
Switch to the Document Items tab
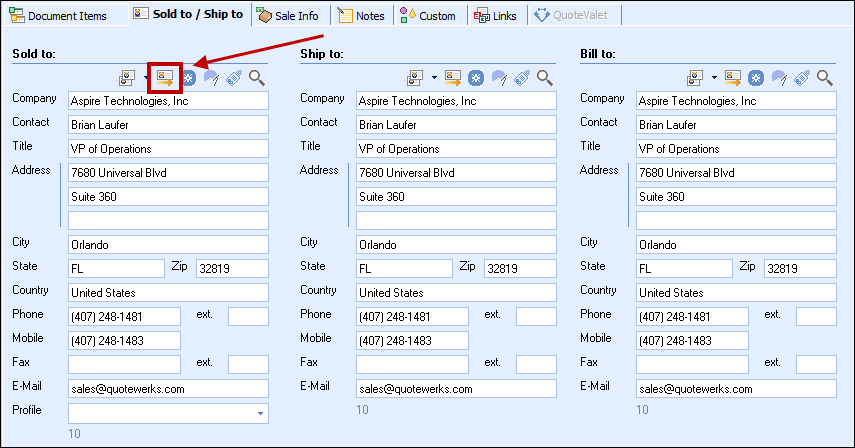(x=62, y=15)
